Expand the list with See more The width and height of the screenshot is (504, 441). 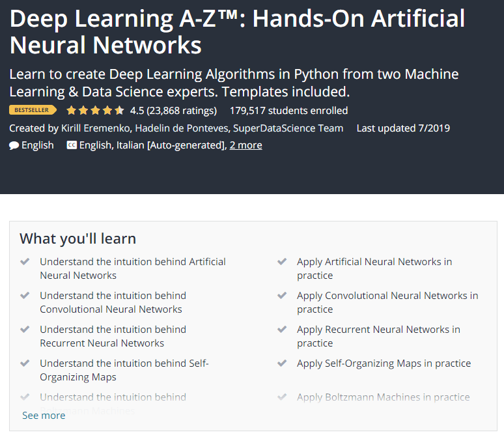[x=44, y=416]
